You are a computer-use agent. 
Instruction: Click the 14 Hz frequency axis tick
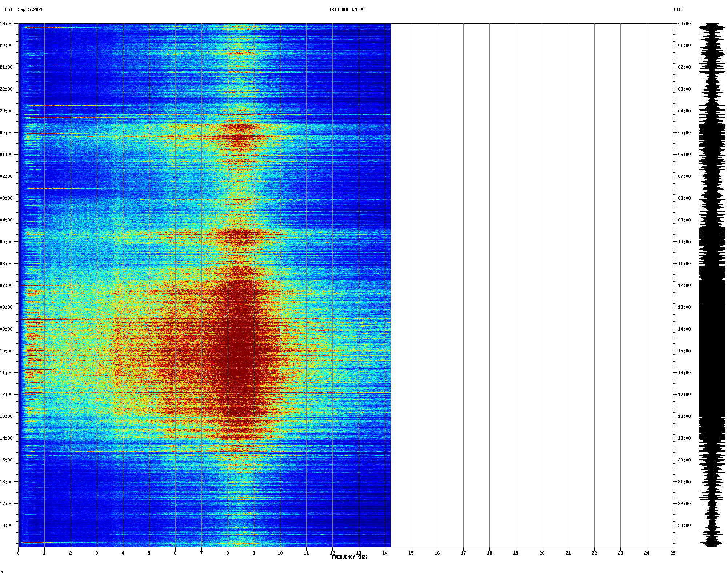coord(385,553)
